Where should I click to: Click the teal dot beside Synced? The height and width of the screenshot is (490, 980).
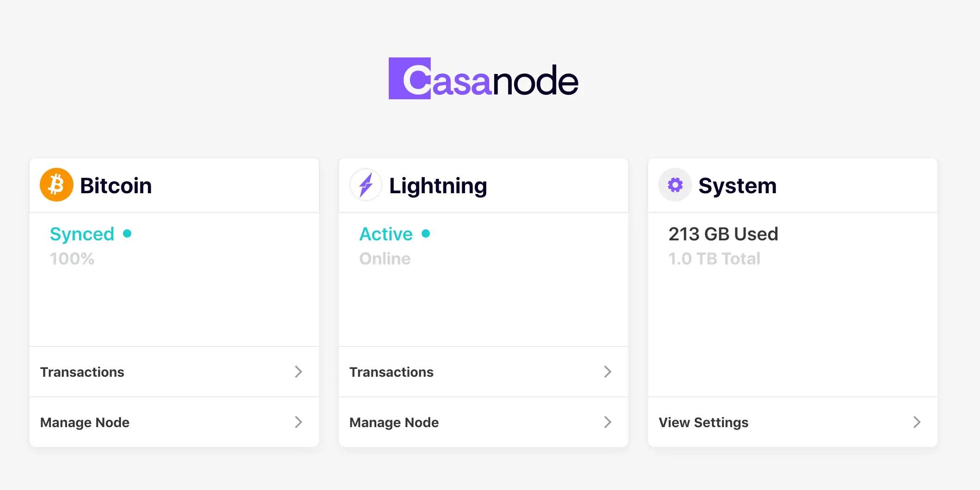[127, 234]
